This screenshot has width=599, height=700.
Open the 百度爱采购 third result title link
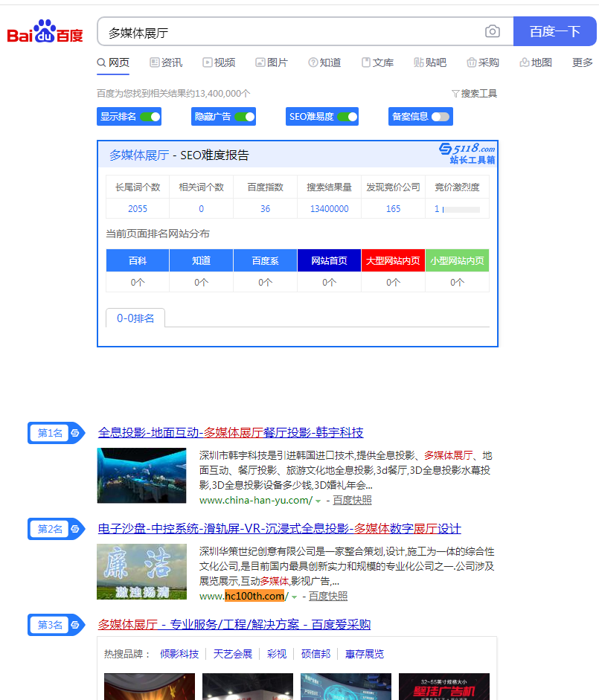point(234,624)
